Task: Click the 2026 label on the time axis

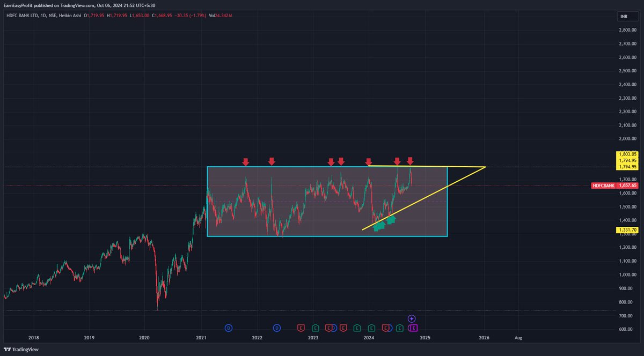Action: [x=484, y=338]
